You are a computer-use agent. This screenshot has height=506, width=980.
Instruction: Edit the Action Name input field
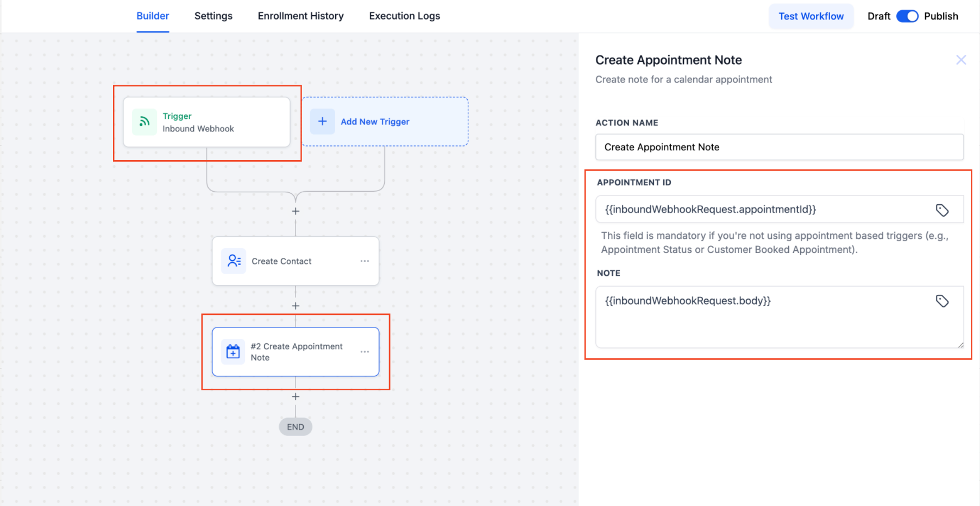pyautogui.click(x=780, y=147)
